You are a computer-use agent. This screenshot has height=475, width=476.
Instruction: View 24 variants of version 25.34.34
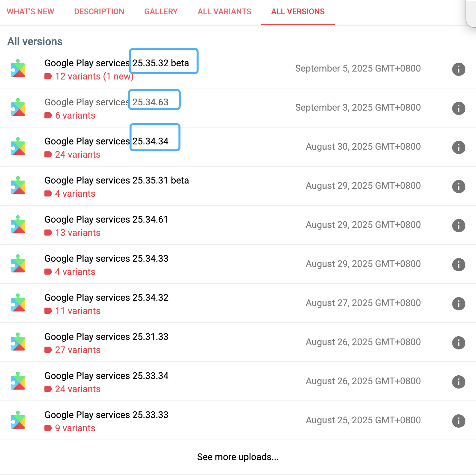pyautogui.click(x=78, y=155)
